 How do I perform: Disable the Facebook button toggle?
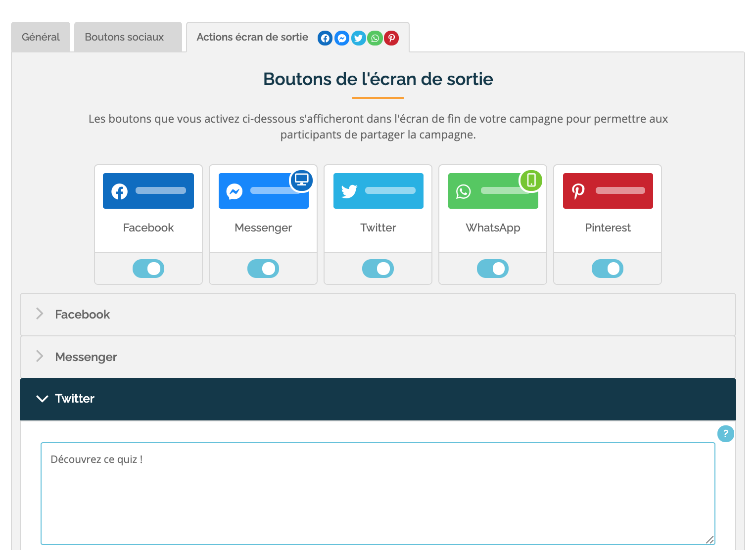[x=148, y=269]
